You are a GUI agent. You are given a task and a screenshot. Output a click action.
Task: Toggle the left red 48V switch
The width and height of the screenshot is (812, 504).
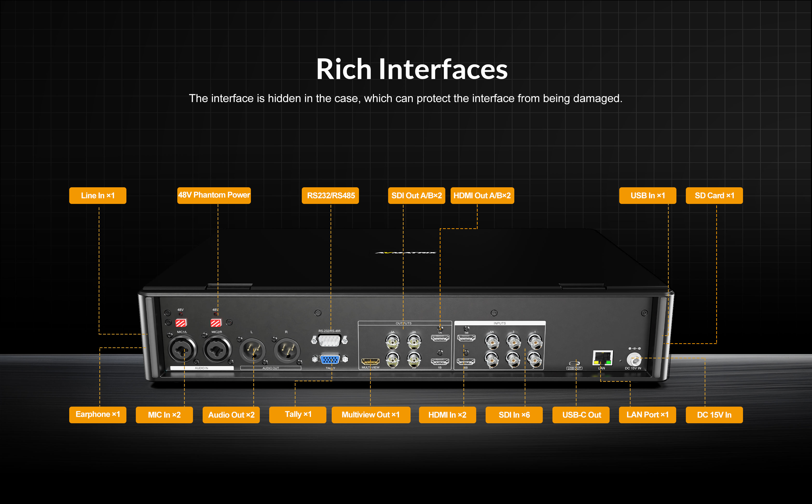pos(181,323)
